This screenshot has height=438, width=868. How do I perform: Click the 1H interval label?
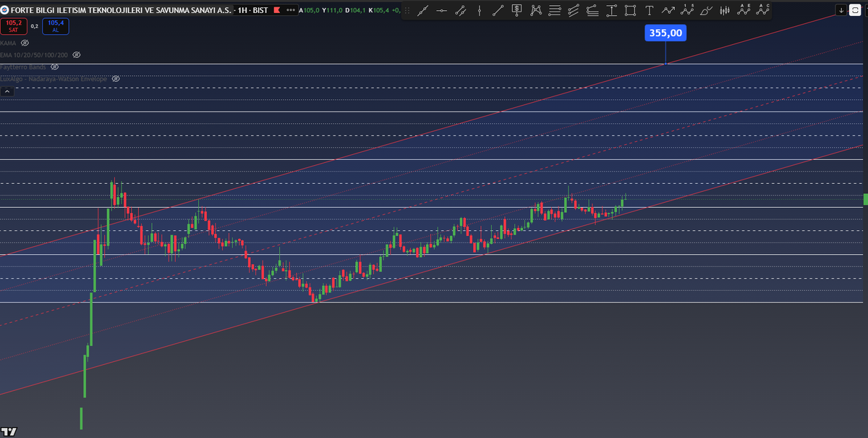click(x=242, y=10)
